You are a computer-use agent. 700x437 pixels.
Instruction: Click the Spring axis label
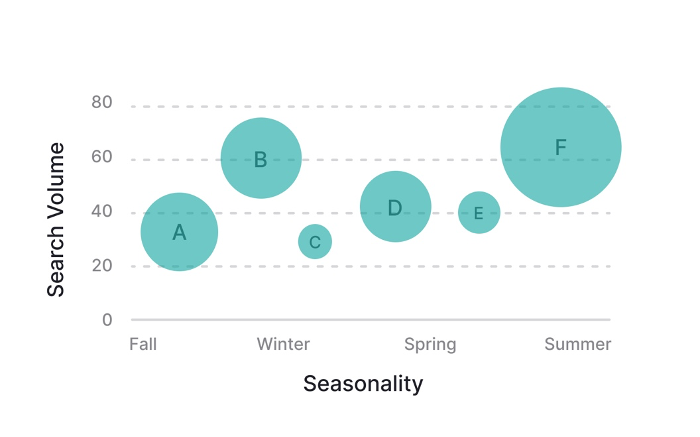pyautogui.click(x=430, y=344)
